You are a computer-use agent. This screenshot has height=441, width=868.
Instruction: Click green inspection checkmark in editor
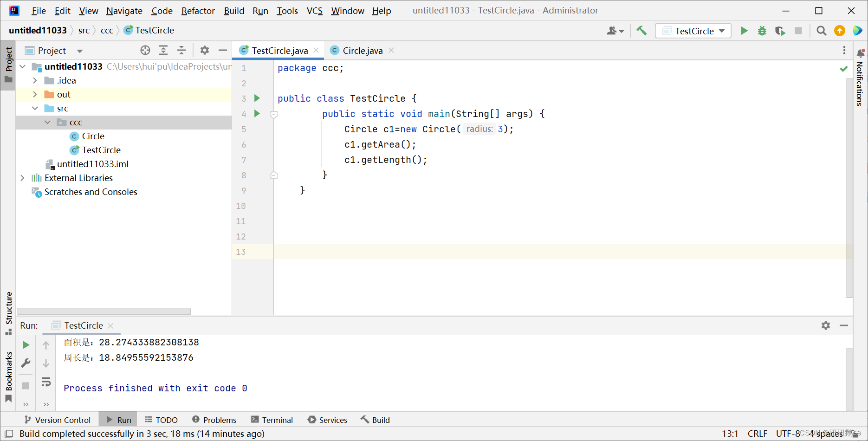click(844, 69)
